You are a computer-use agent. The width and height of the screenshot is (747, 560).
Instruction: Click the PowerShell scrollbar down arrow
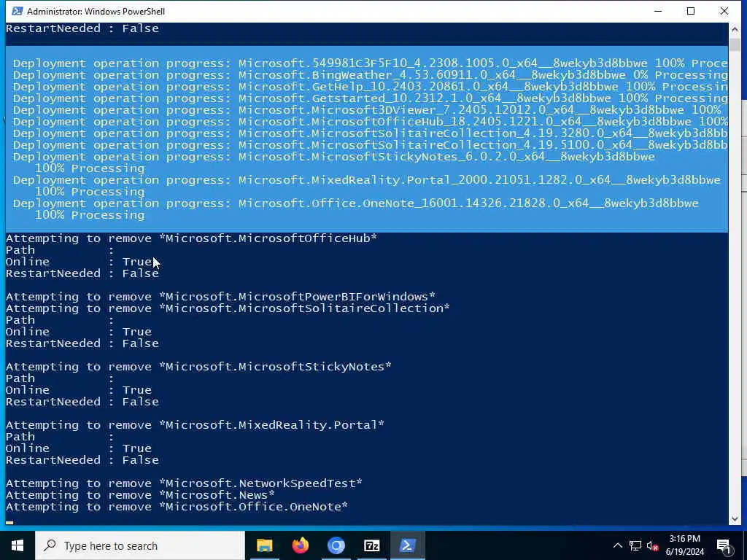[734, 518]
